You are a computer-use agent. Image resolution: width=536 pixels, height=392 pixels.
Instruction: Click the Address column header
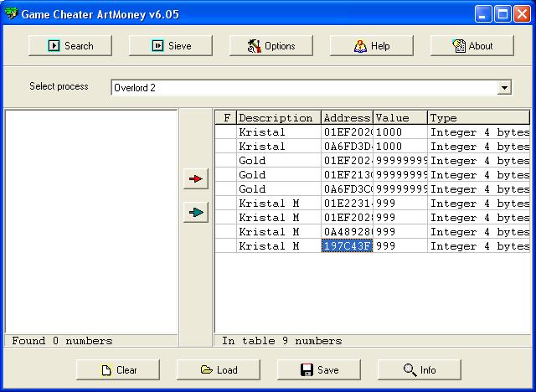pos(347,118)
